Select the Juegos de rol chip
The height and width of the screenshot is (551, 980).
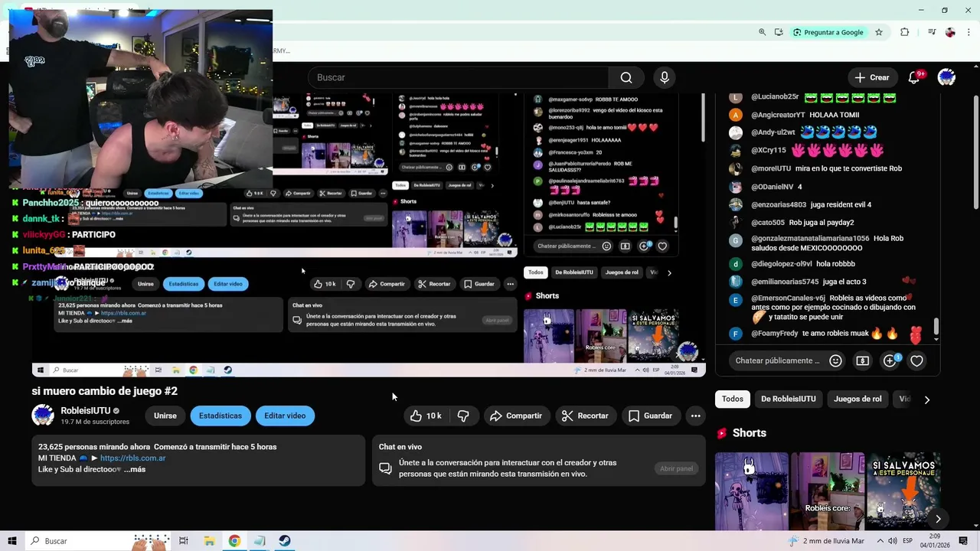[857, 399]
